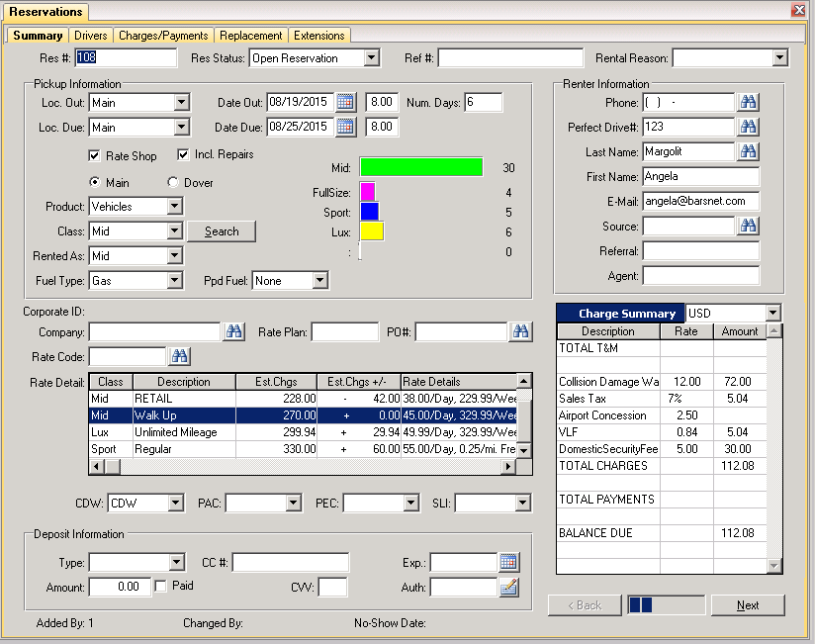Select the Mid Walk Up rate row
This screenshot has height=644, width=815.
point(303,415)
